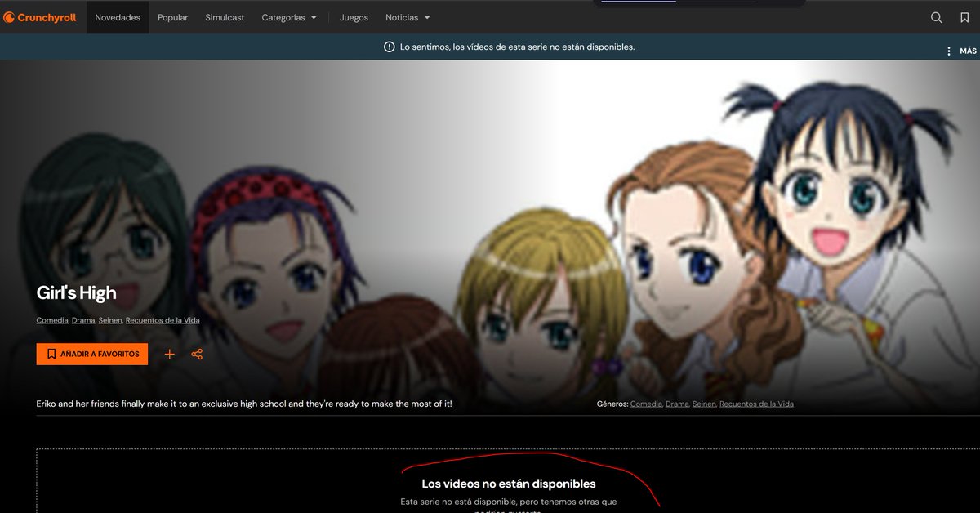Click the Crunchyroll logo

(40, 17)
